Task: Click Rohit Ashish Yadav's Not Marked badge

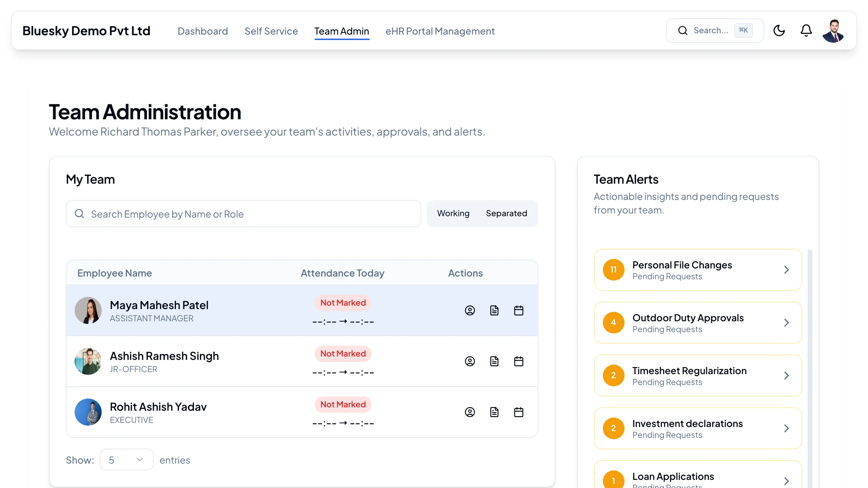Action: [343, 404]
